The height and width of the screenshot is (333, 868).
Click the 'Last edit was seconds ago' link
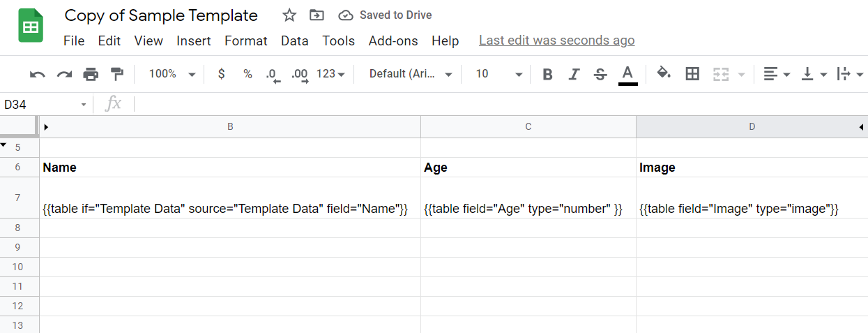point(556,40)
